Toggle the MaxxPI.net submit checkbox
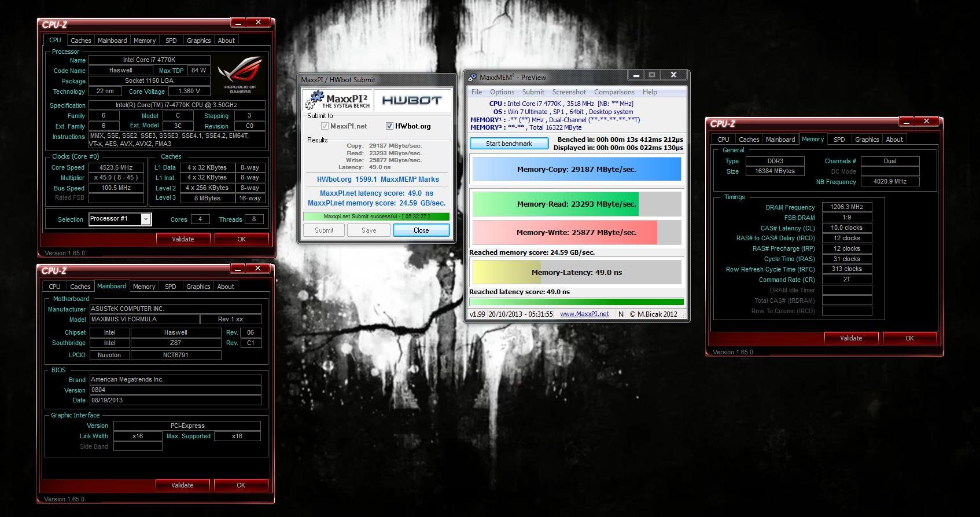The image size is (980, 517). 325,126
